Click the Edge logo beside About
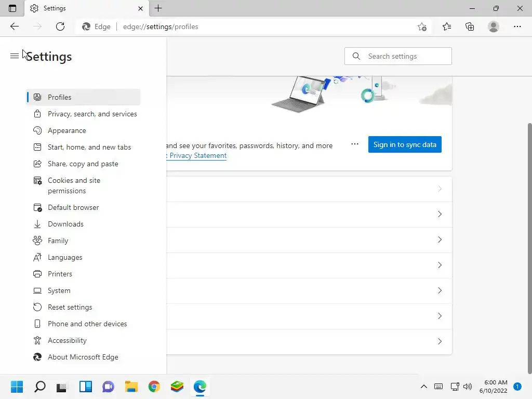Screen dimensions: 532x399 37,357
